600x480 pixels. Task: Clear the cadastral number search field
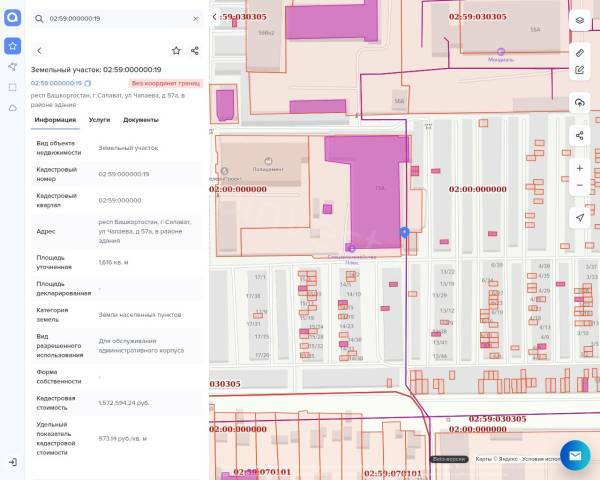tap(195, 19)
